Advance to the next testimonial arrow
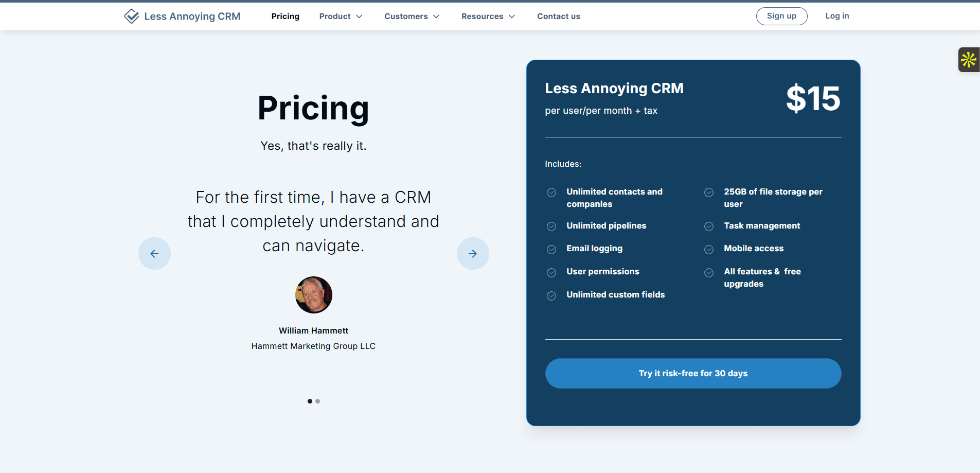This screenshot has height=473, width=980. [473, 253]
